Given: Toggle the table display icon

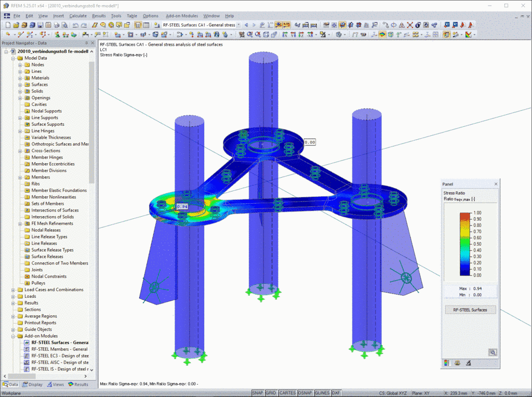Looking at the screenshot, I should tap(146, 25).
